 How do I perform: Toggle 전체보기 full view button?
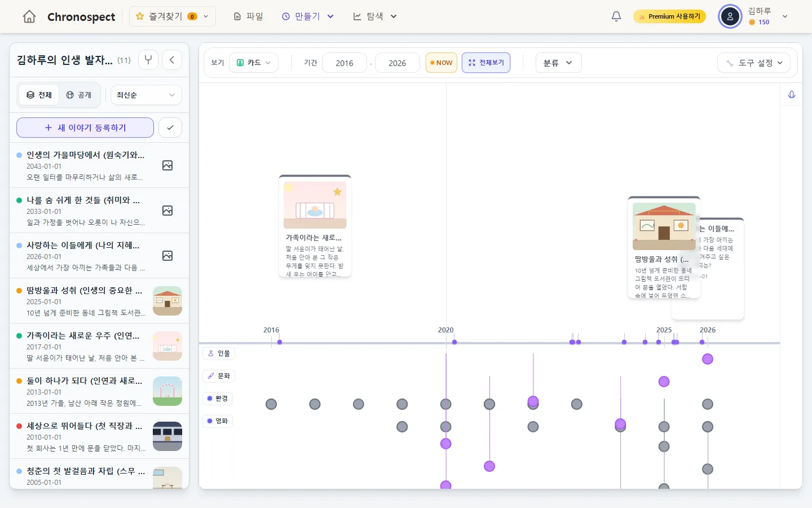coord(486,63)
